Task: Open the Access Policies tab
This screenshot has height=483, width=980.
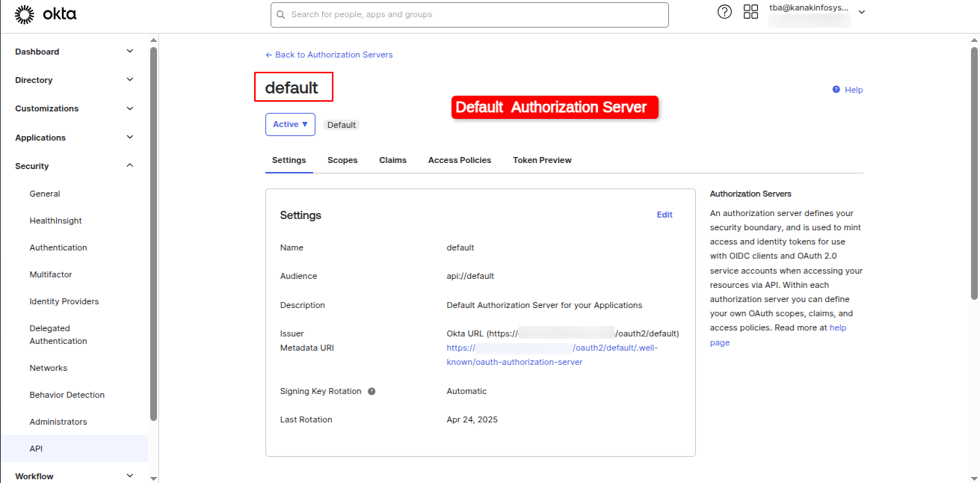Action: coord(460,160)
